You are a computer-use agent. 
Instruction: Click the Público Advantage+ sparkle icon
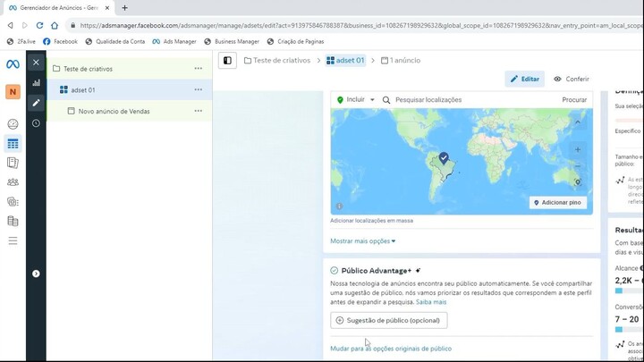pos(418,271)
